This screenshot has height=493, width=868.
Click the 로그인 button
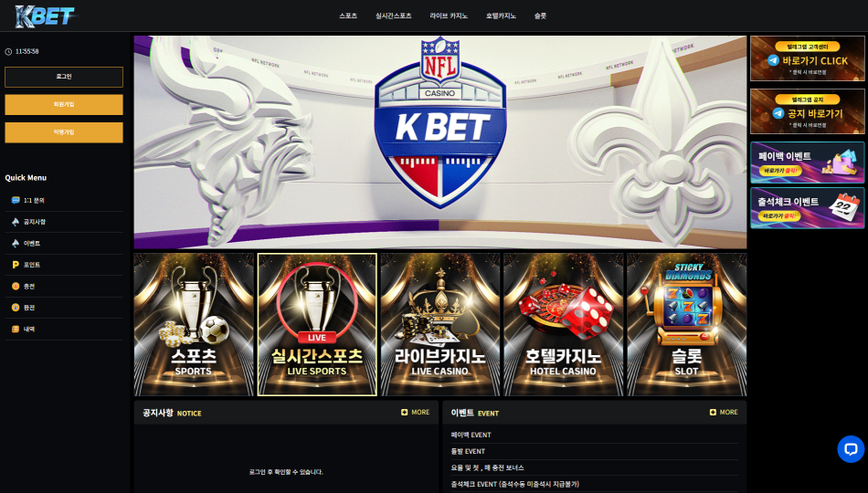(64, 77)
